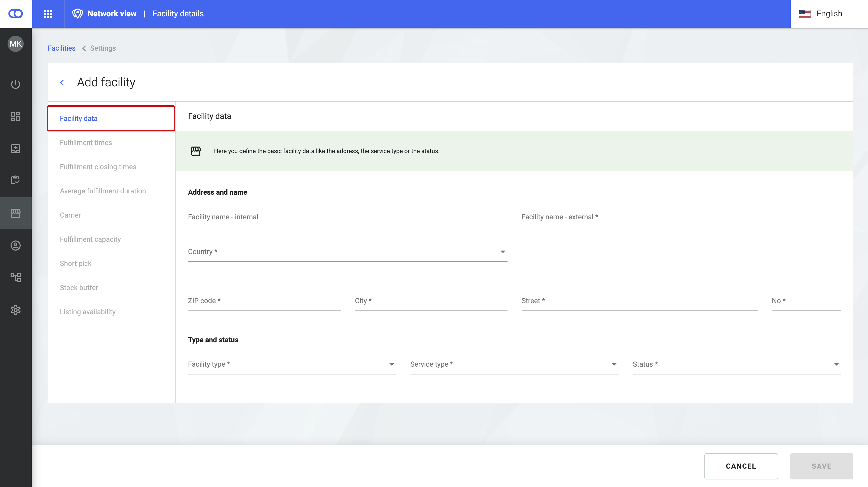Open the clipboard tasks sidebar icon
Screen dimensions: 868x487
coord(16,180)
